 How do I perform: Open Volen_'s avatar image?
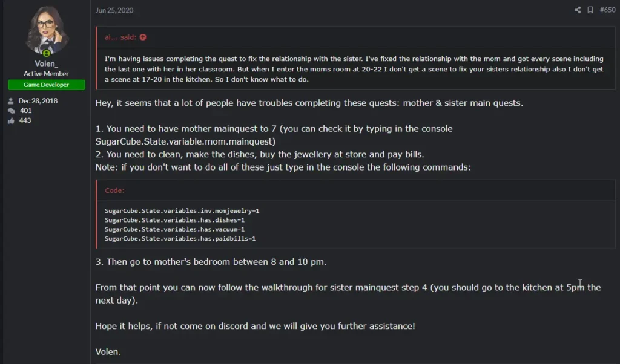click(47, 29)
